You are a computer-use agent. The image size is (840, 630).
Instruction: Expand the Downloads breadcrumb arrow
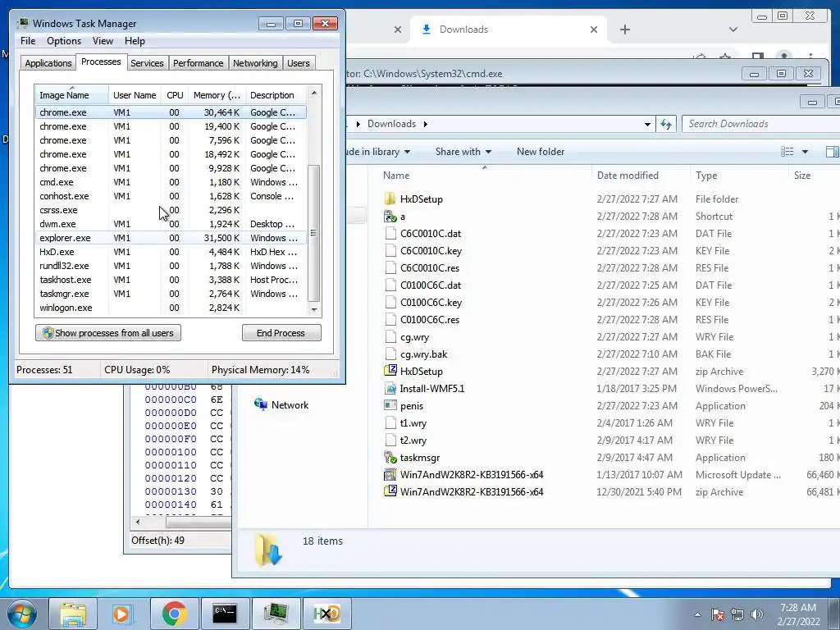[x=426, y=125]
